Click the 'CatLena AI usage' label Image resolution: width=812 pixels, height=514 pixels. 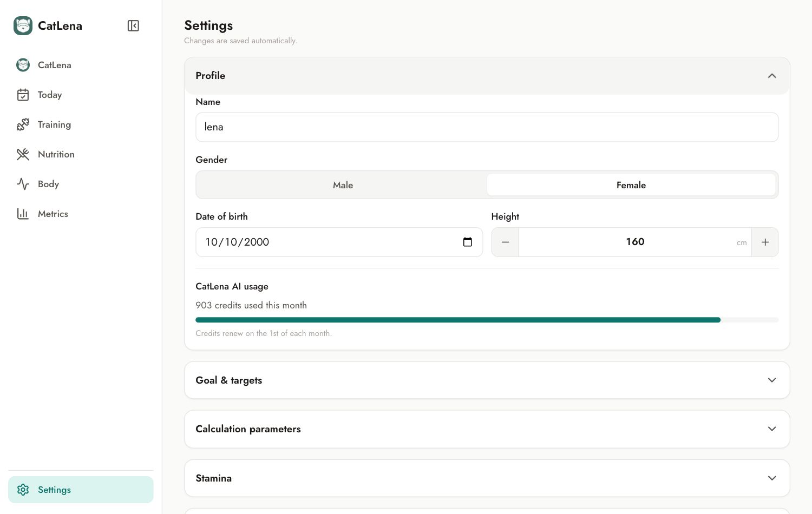coord(232,286)
